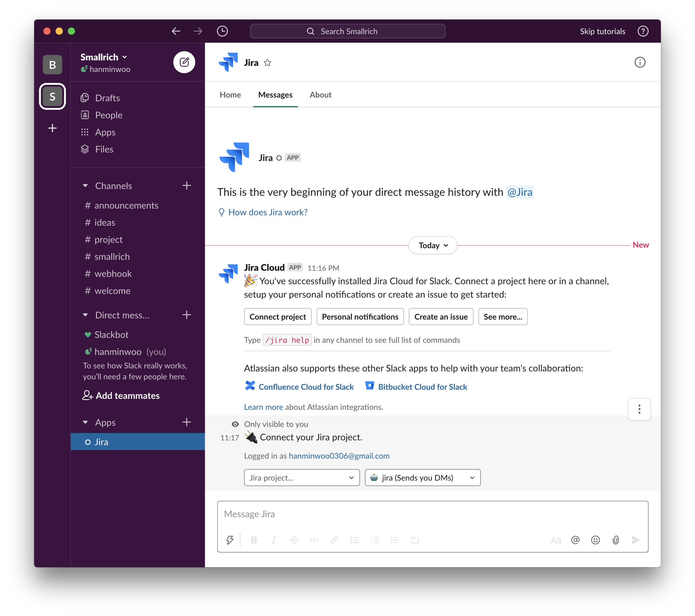Click the compose new message icon
The image size is (695, 616).
(184, 62)
